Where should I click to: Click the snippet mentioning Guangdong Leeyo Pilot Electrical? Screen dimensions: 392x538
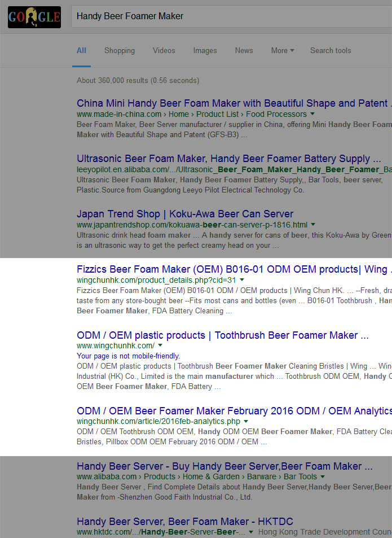coord(230,185)
